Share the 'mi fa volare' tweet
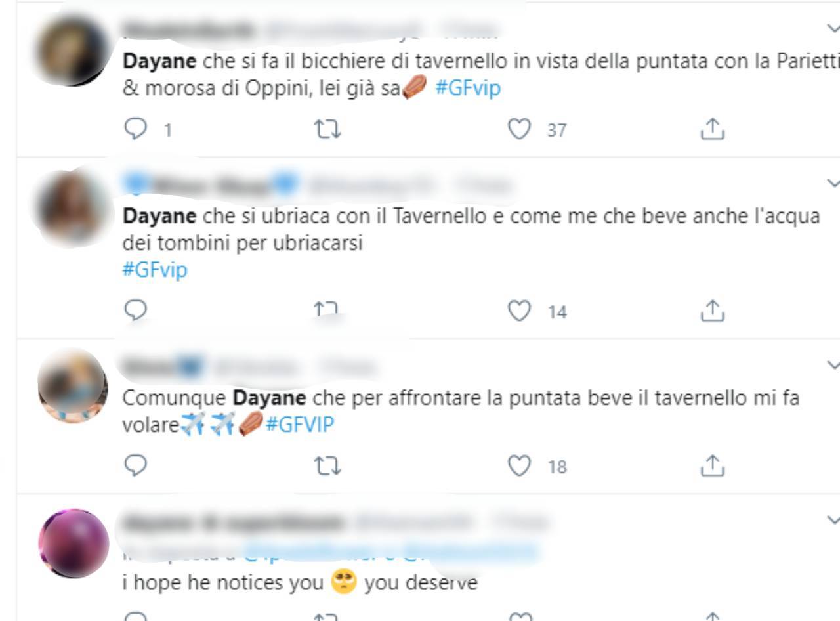Image resolution: width=840 pixels, height=621 pixels. point(712,466)
